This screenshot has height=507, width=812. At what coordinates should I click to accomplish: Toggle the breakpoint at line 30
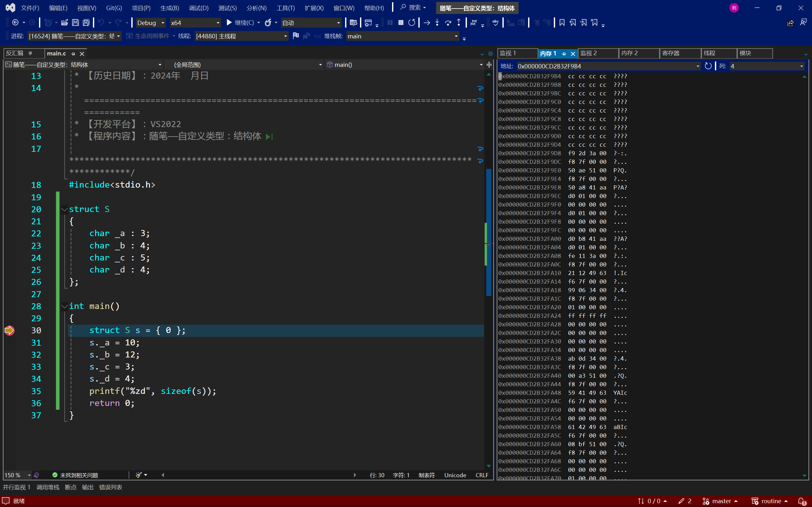[10, 330]
